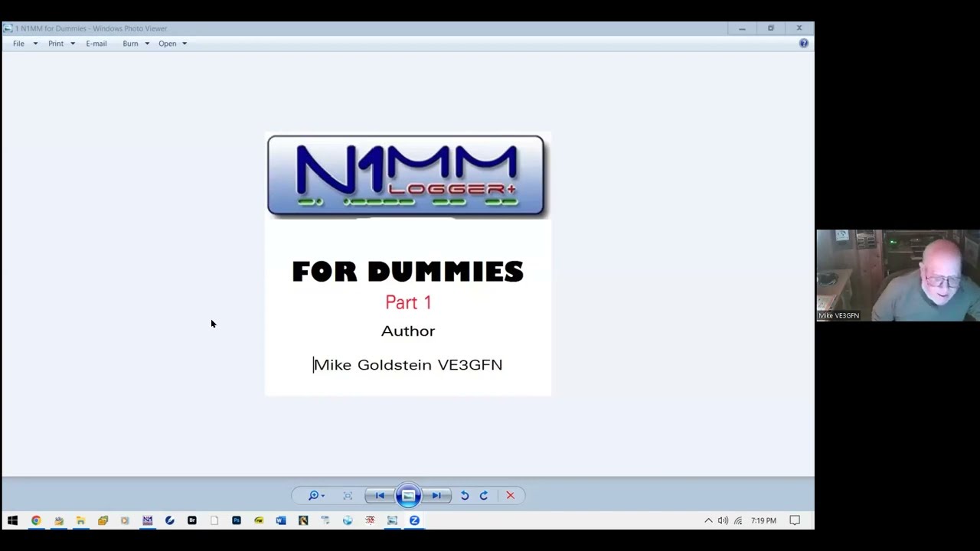Screen dimensions: 980x551
Task: Rotate the image counterclockwise
Action: (x=464, y=496)
